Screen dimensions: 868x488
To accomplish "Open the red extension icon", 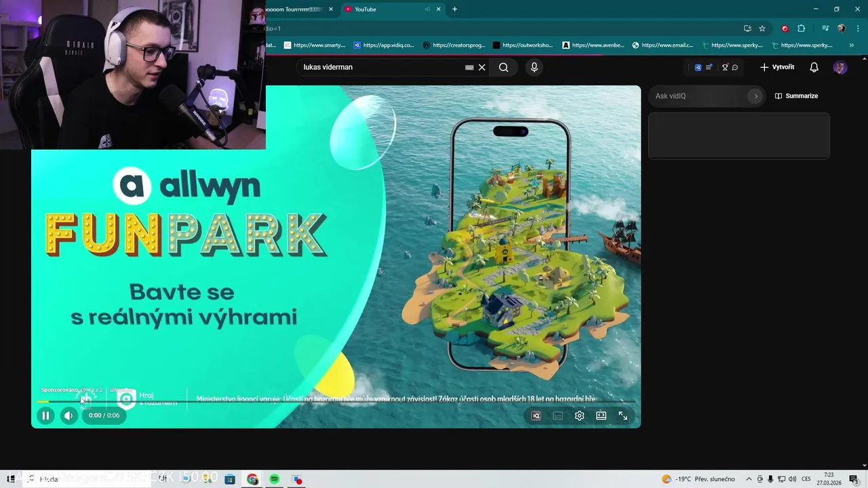I will click(x=785, y=28).
